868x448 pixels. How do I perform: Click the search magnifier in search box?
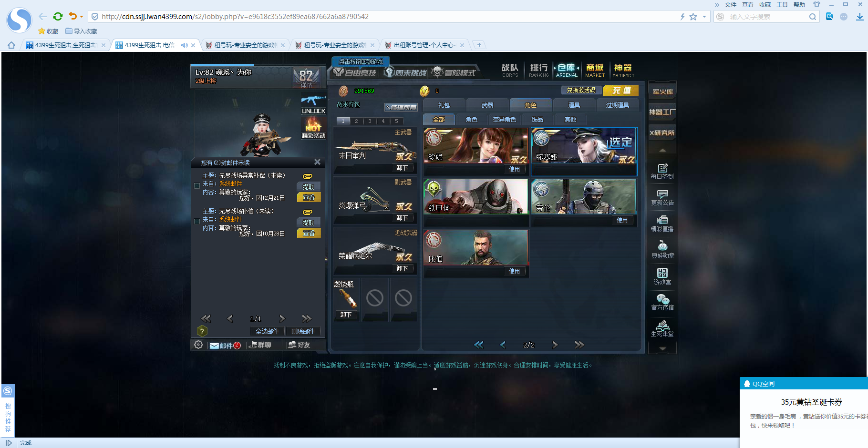tap(813, 17)
